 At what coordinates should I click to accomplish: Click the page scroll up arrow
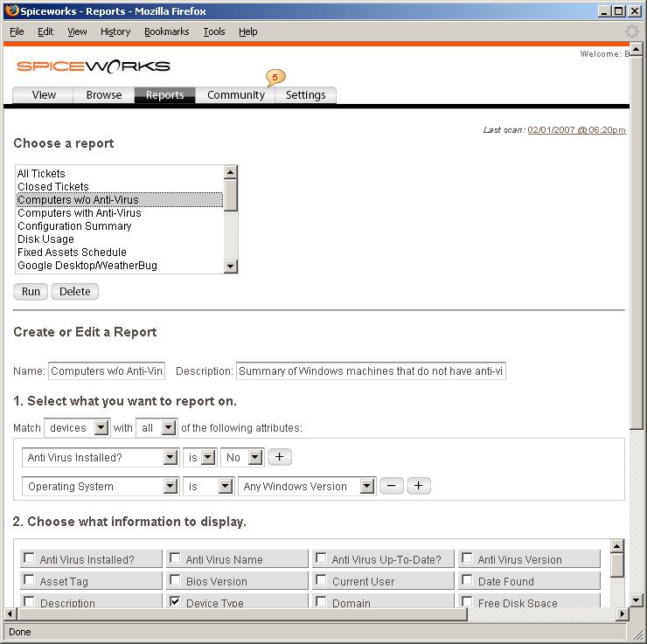pos(636,50)
